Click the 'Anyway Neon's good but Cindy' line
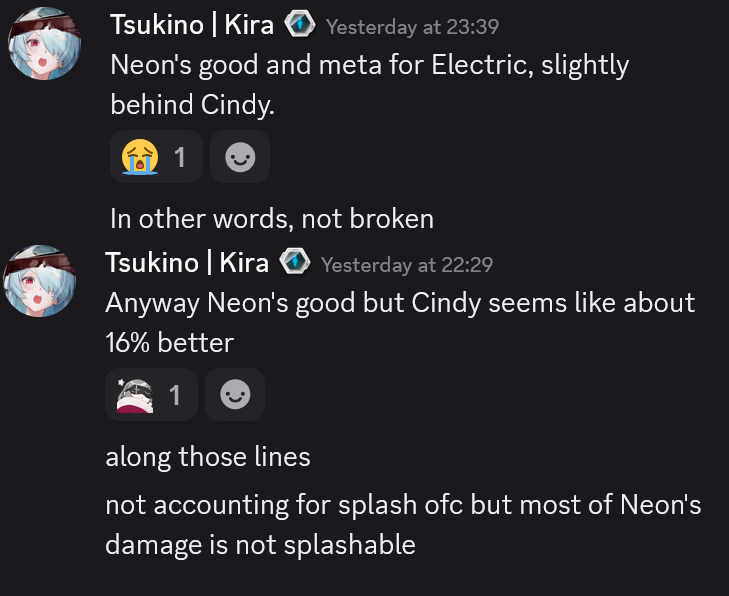Viewport: 729px width, 596px height. [400, 303]
